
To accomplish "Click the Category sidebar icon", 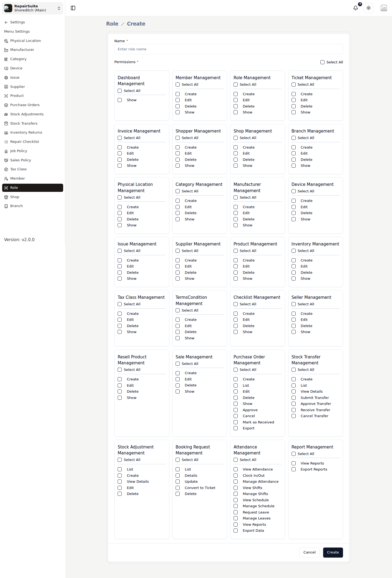I will [6, 59].
